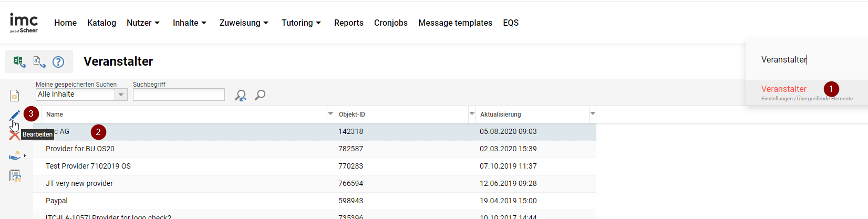
Task: Select the Veranstalter search result
Action: coord(783,89)
